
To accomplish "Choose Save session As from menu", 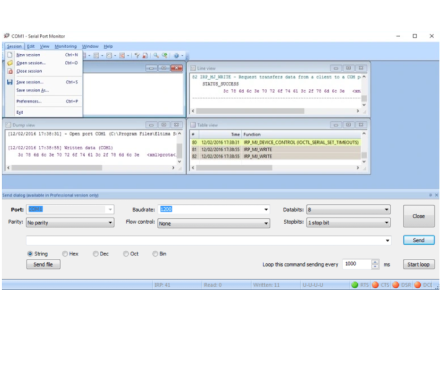I will click(44, 90).
